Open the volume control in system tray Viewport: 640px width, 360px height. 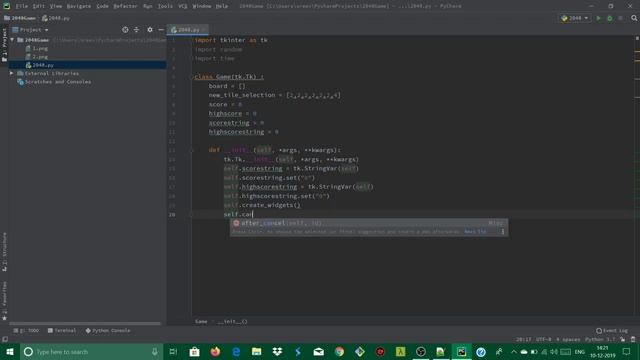point(554,352)
